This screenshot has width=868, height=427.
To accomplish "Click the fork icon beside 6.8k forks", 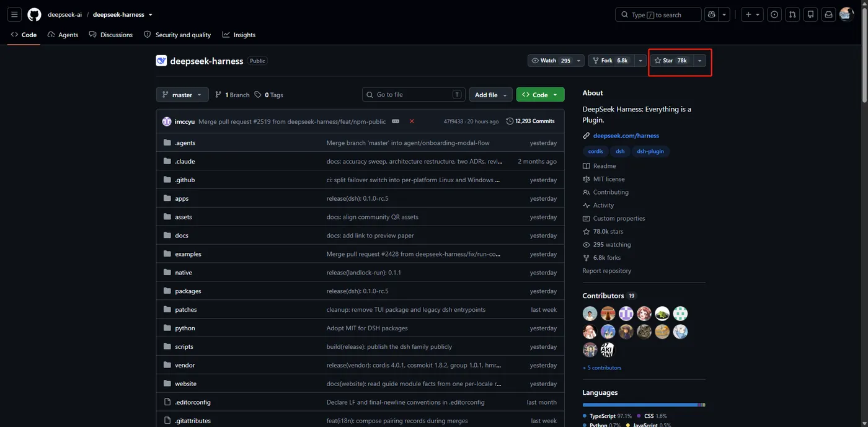I will [x=587, y=258].
